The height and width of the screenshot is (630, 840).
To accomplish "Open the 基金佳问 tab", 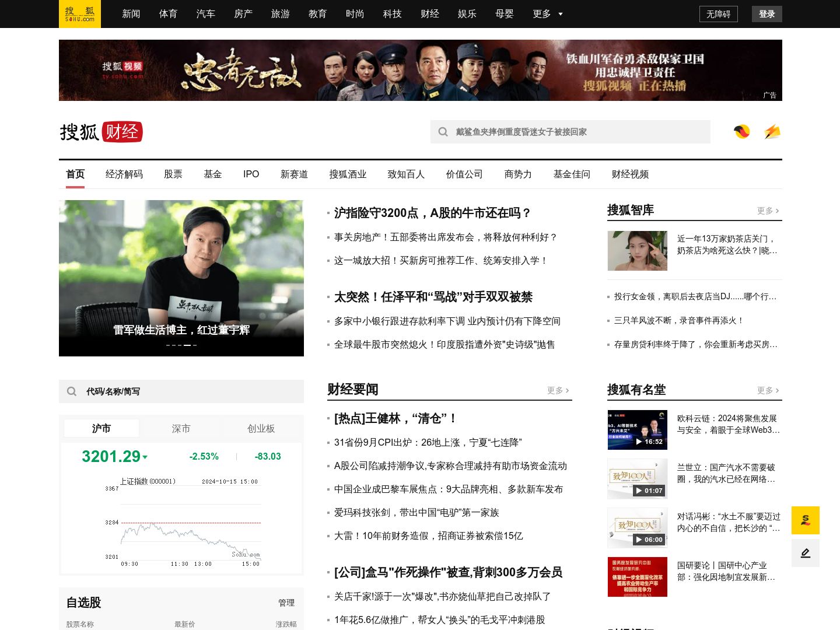I will [x=572, y=174].
